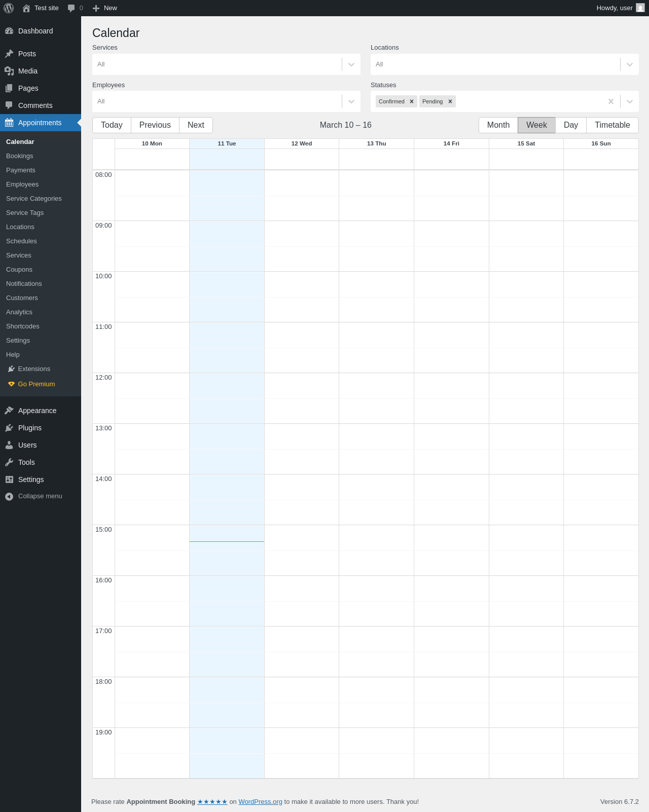This screenshot has height=812, width=649.
Task: Open Service Tags submenu item
Action: point(41,213)
